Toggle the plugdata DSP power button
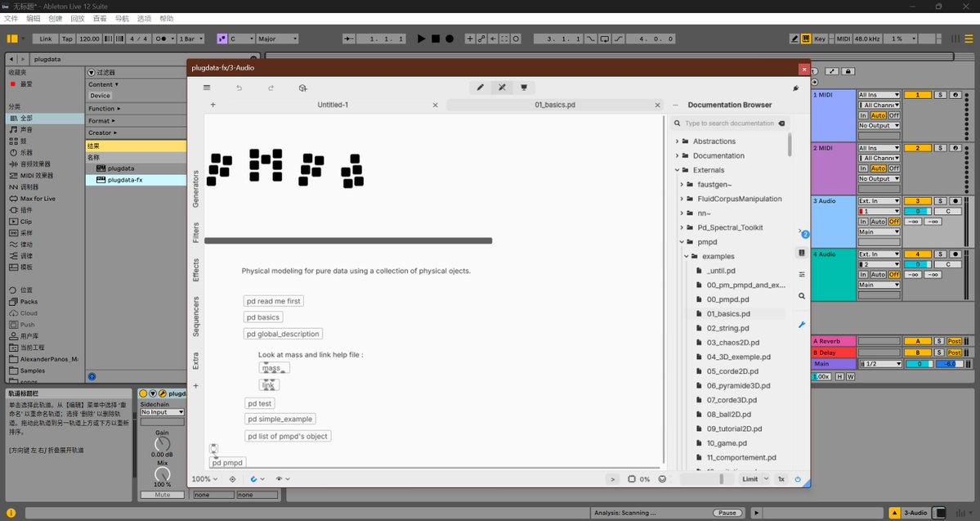Viewport: 980px width, 521px height. click(798, 479)
